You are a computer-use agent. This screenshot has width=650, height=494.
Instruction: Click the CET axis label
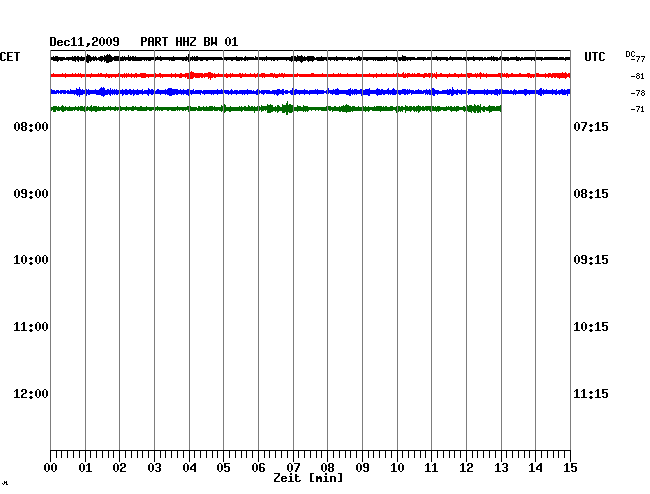pos(10,57)
